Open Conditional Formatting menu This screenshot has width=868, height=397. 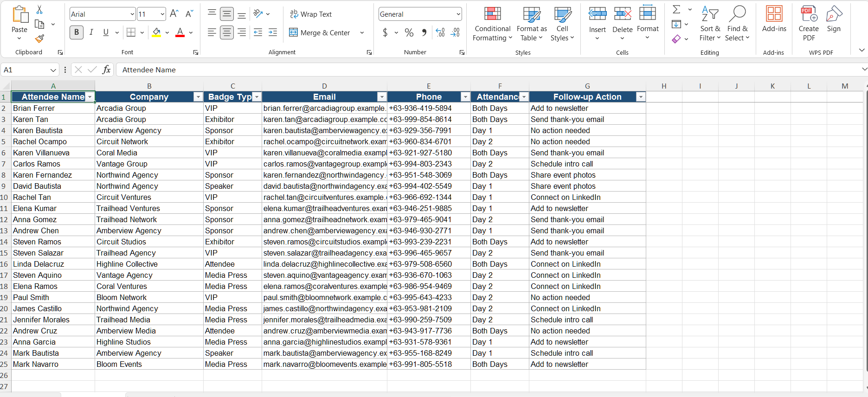point(492,23)
